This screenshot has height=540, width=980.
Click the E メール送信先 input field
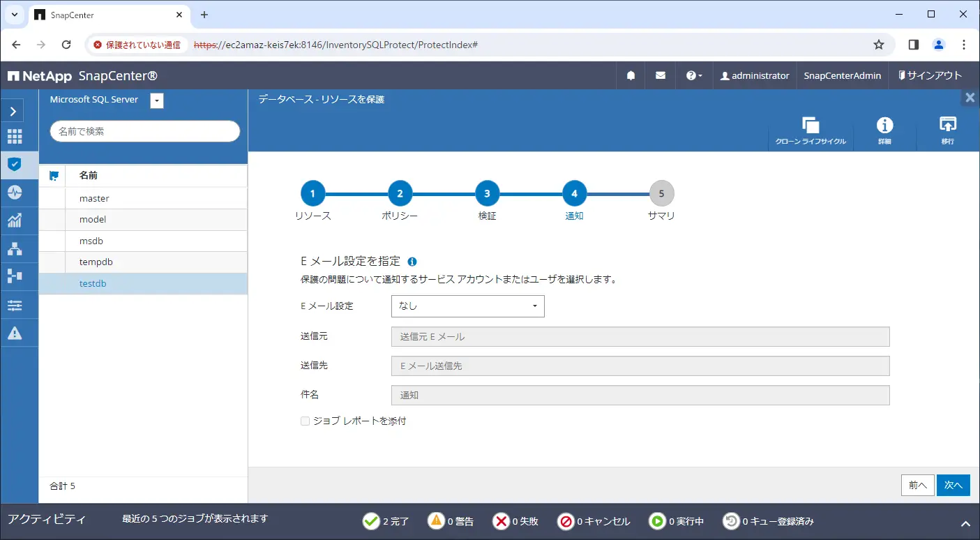tap(640, 366)
